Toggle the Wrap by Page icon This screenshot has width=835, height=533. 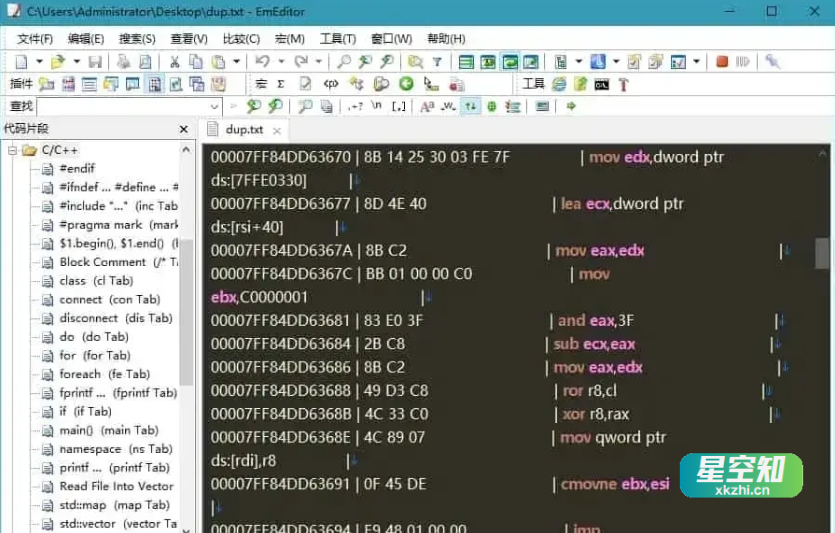click(531, 62)
